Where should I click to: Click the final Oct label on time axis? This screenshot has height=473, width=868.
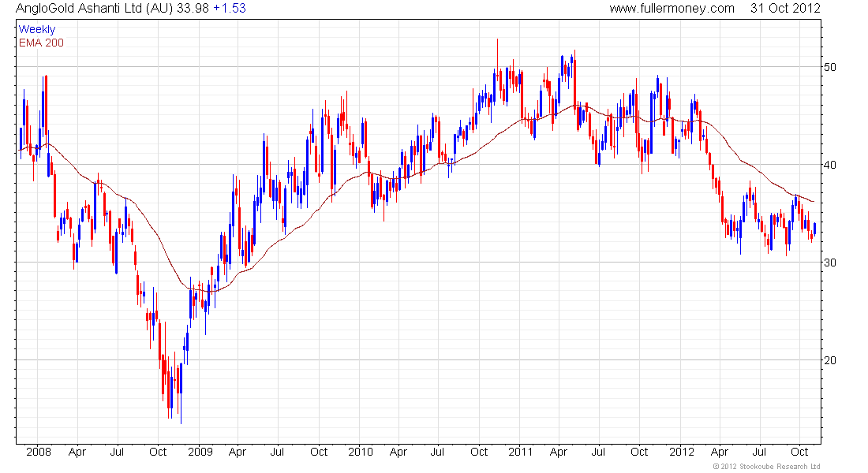(799, 452)
